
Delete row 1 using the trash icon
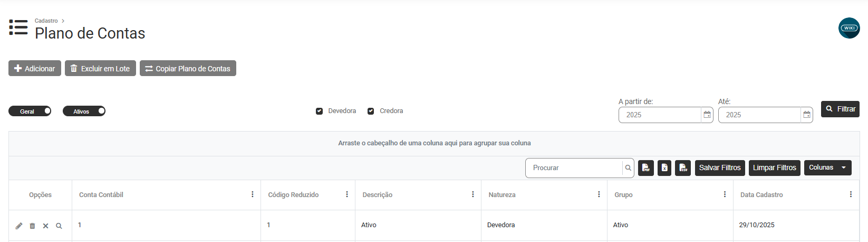tap(32, 226)
